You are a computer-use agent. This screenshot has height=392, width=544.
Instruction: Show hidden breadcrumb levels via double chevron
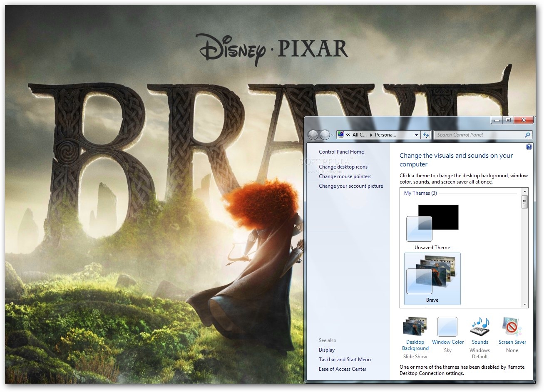click(x=348, y=135)
